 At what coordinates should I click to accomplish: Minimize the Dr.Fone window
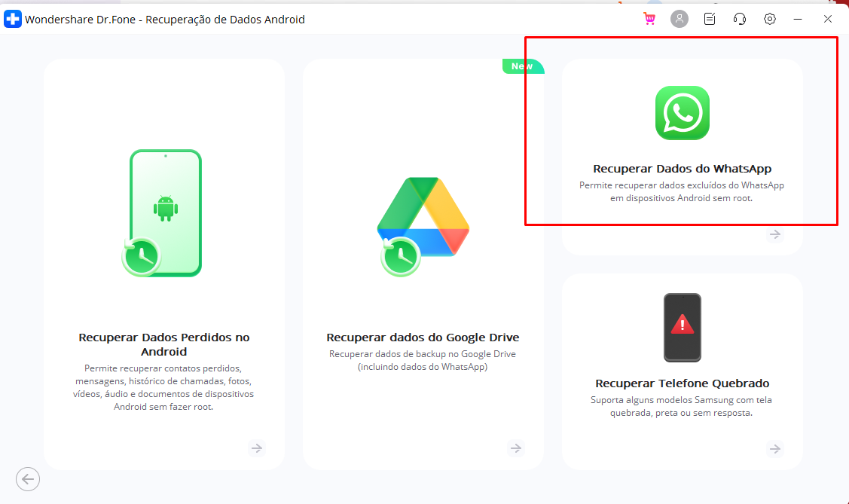(798, 19)
